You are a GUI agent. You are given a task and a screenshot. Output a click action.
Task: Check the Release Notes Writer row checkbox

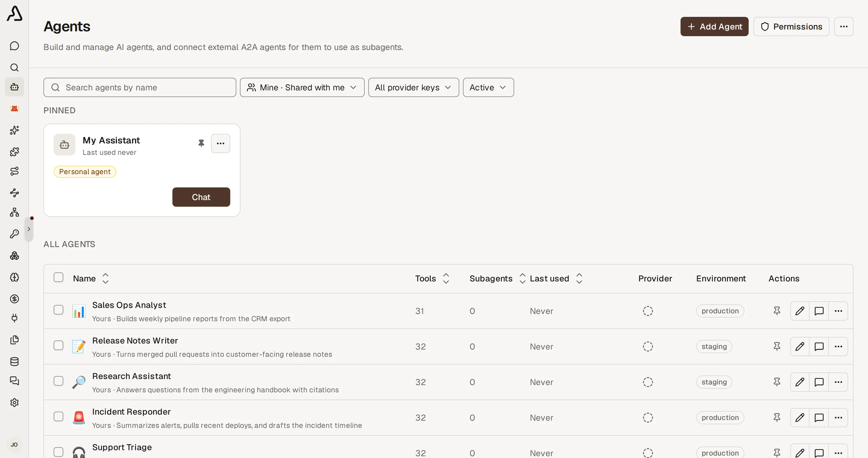pos(58,346)
